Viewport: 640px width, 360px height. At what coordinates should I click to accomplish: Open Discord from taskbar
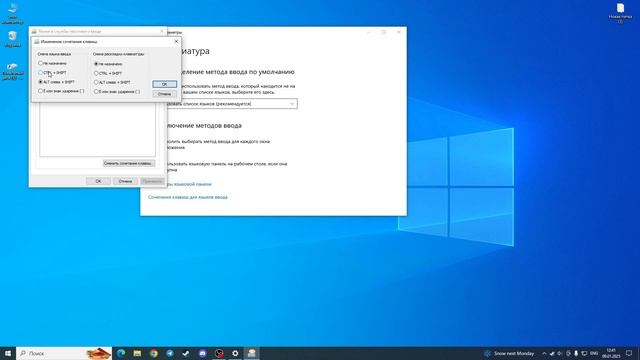(202, 353)
